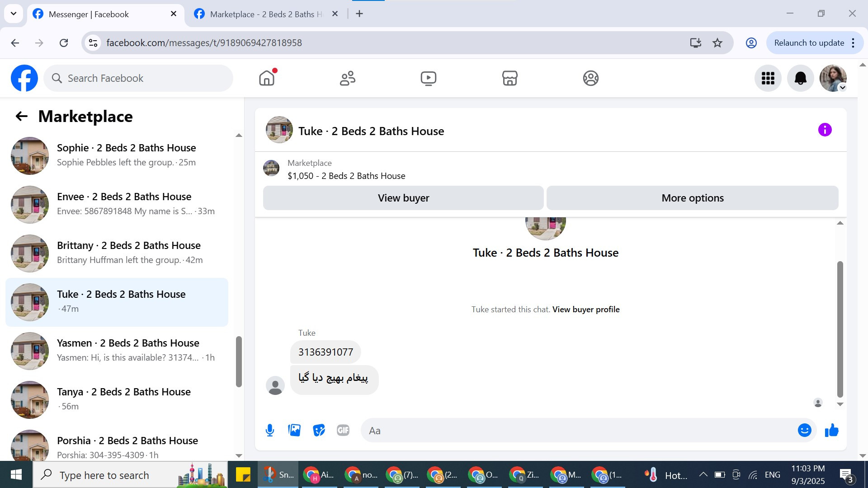Open Tanya 2 Beds 2 Baths House chat
The height and width of the screenshot is (488, 868).
pos(117,399)
